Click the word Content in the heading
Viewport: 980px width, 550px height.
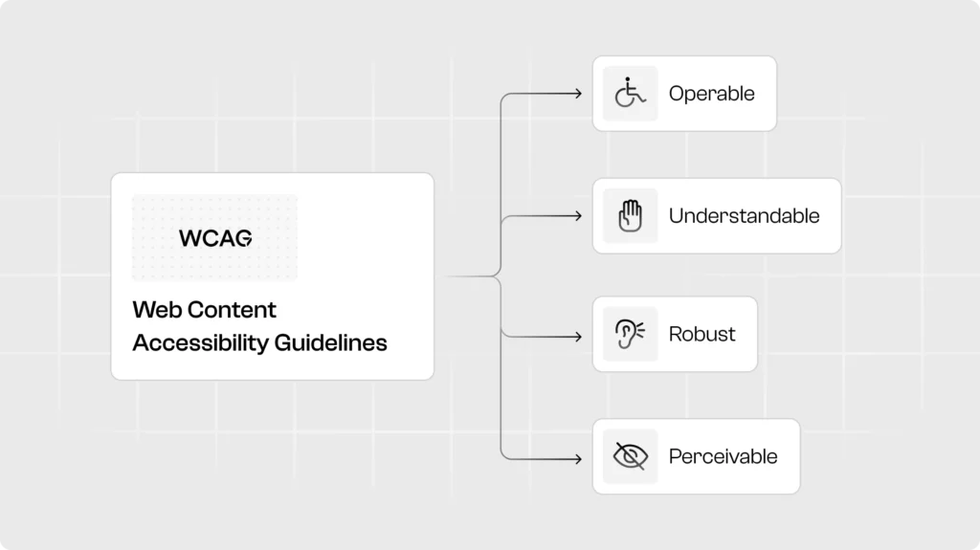coord(232,310)
